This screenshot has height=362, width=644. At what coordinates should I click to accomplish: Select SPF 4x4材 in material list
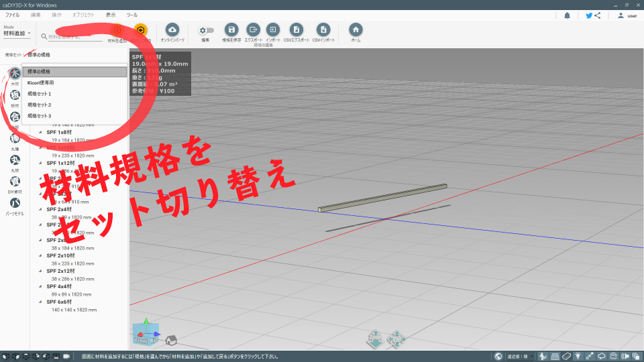click(59, 286)
